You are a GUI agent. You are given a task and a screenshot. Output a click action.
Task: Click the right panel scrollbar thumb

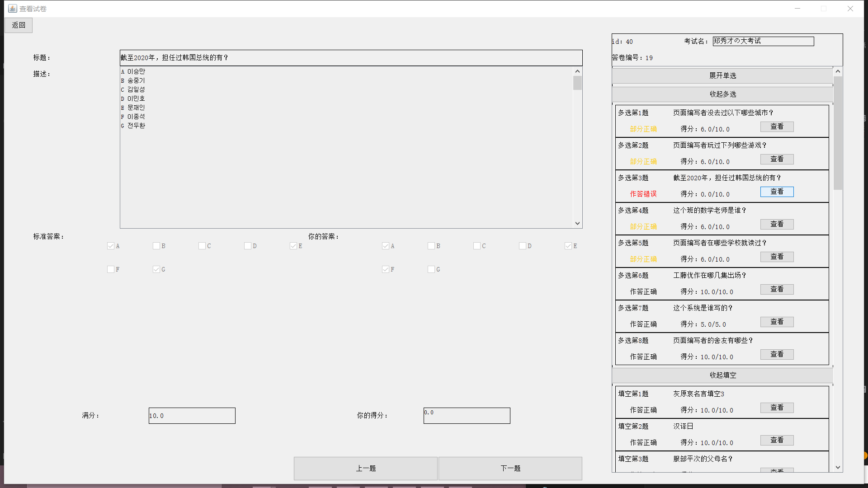(x=838, y=133)
